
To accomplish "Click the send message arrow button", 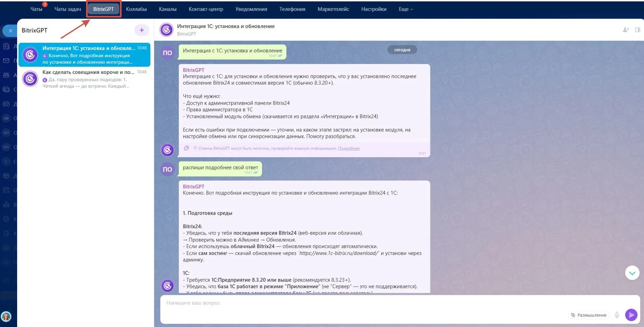I will point(631,315).
